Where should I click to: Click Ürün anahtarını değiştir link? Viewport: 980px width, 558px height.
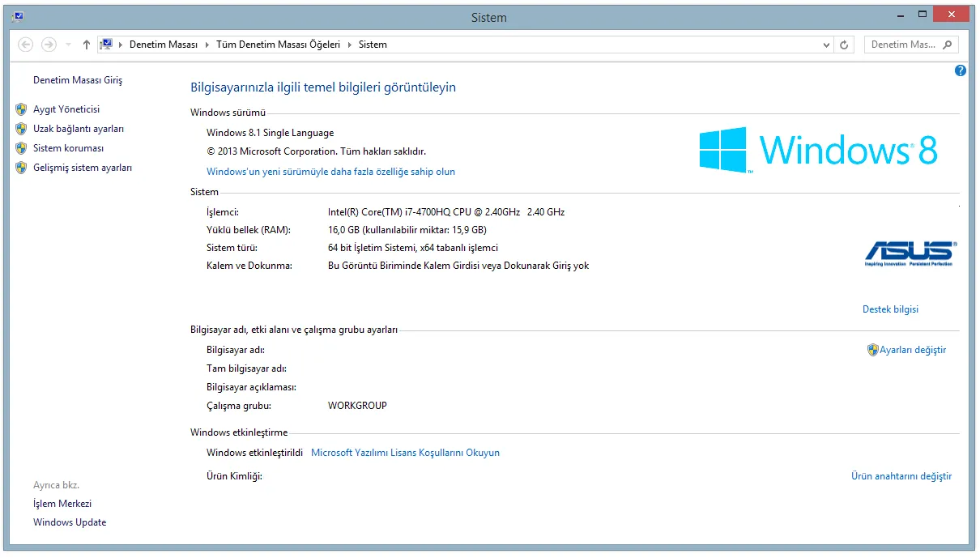901,476
